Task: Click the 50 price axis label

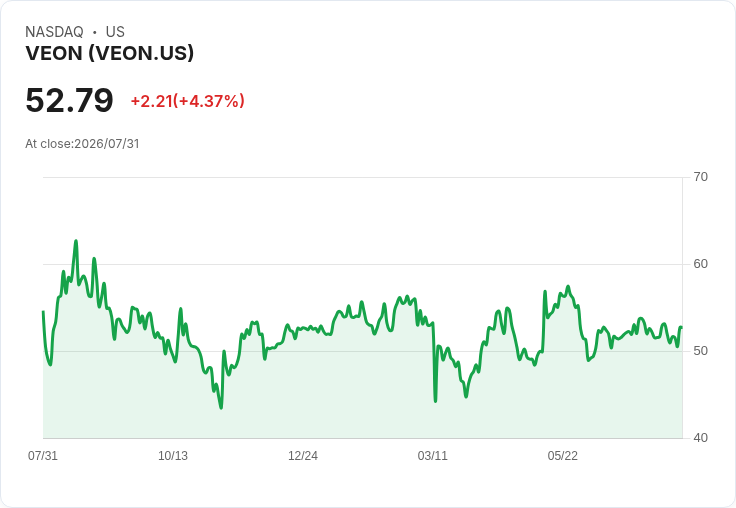Action: [700, 351]
